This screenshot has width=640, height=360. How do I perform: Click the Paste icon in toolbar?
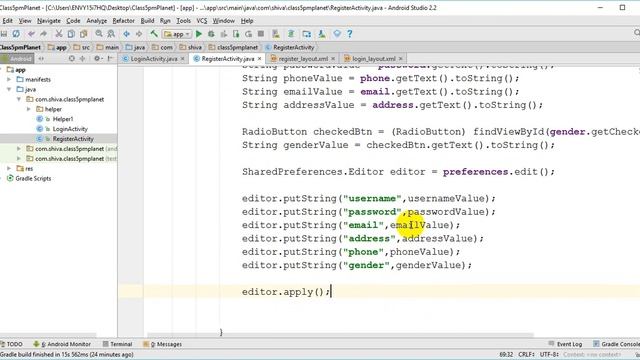[x=84, y=34]
